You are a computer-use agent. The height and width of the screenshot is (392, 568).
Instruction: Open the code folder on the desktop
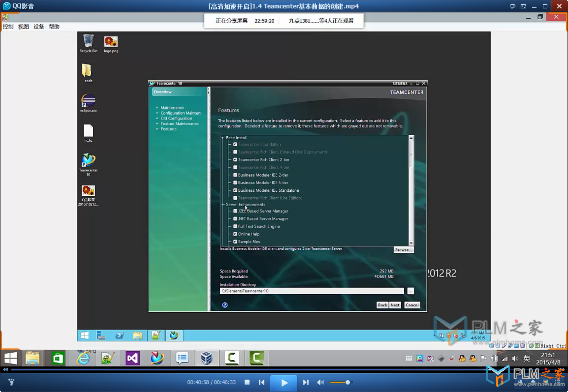[x=87, y=73]
